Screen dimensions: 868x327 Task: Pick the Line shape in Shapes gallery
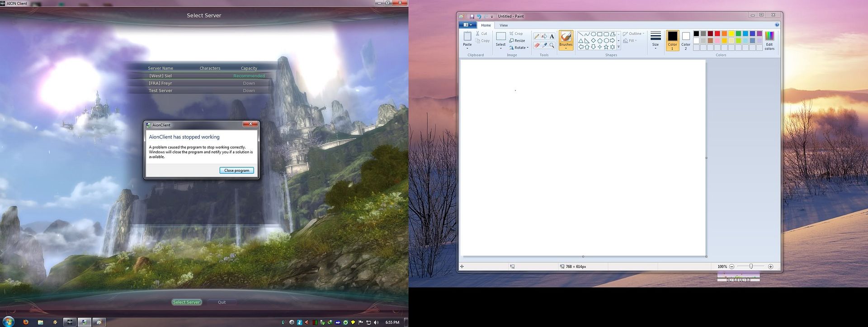tap(580, 34)
